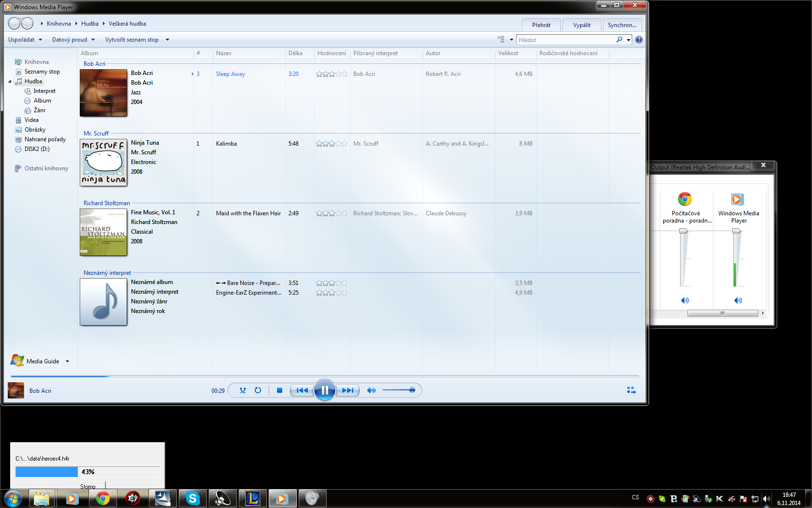Open the Datový proud menu
The width and height of the screenshot is (812, 508).
[73, 40]
